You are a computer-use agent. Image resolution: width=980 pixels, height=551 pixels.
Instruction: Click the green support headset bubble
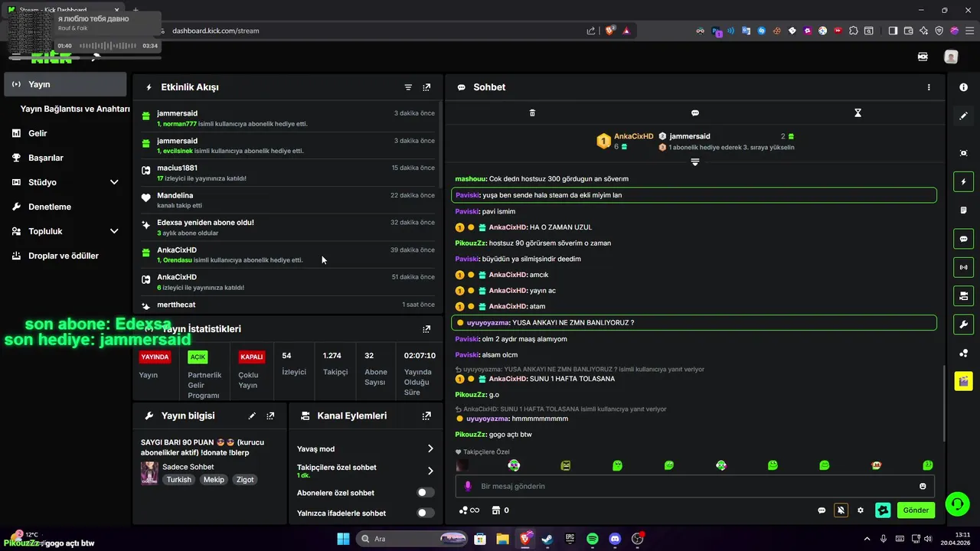click(957, 504)
